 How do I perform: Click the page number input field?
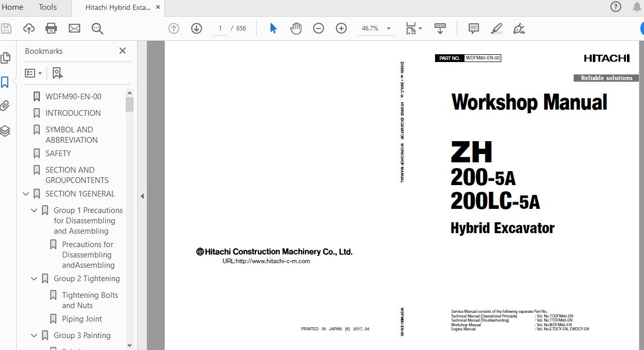tap(220, 28)
